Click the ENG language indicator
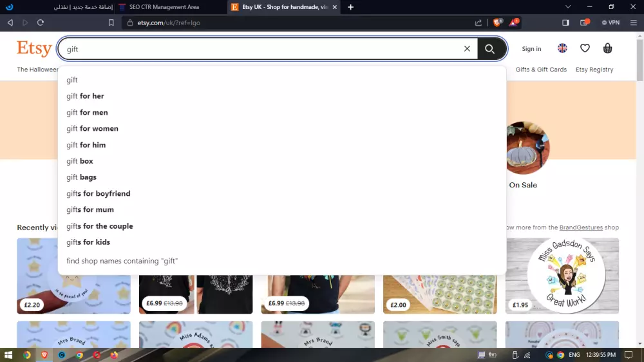 (574, 355)
